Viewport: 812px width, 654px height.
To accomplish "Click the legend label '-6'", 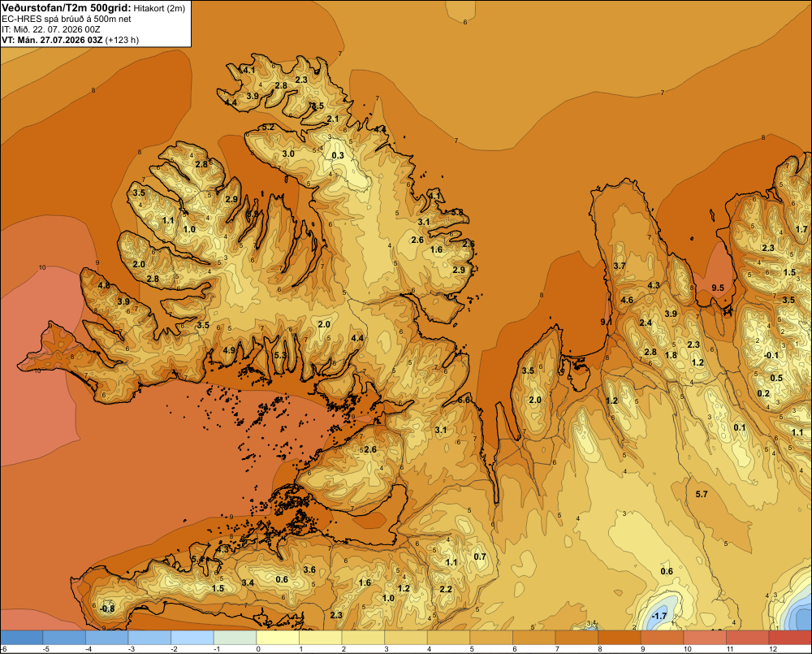I will 4,649.
